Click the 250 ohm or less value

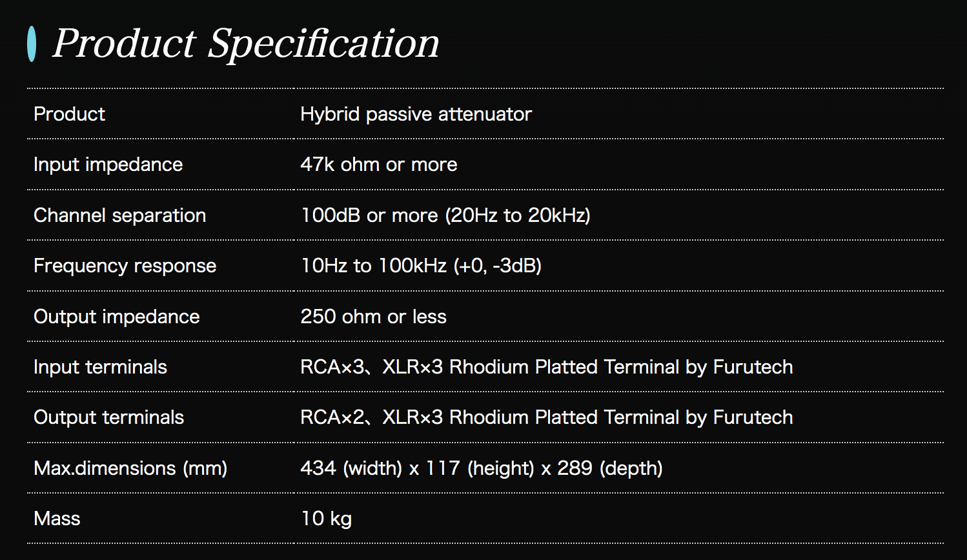pos(373,317)
